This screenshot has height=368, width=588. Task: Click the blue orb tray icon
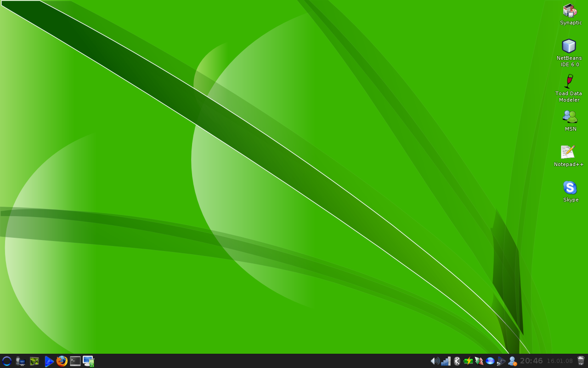point(490,361)
